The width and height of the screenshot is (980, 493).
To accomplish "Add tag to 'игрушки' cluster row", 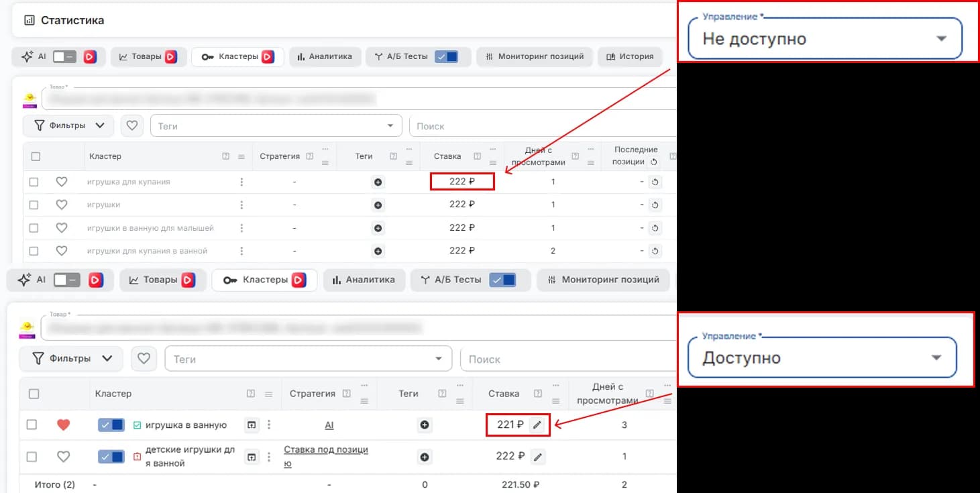I will [378, 205].
